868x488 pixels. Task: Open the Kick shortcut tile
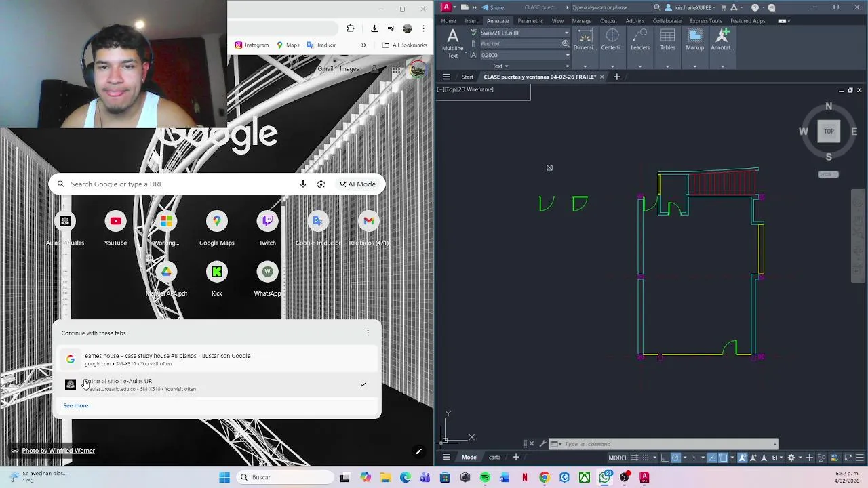(217, 280)
